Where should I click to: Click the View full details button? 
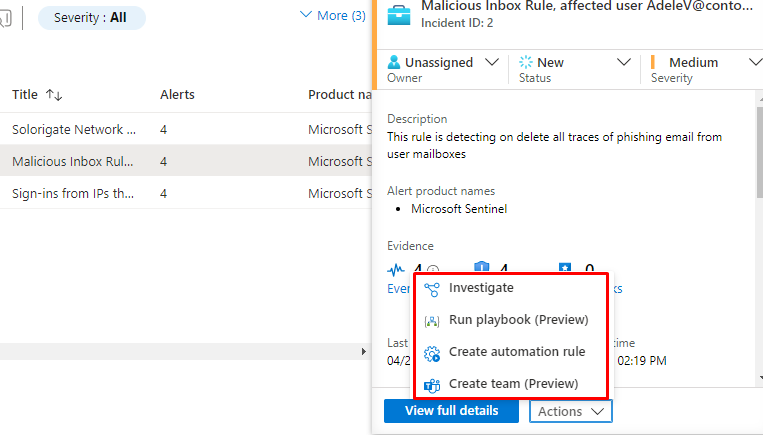(x=450, y=411)
